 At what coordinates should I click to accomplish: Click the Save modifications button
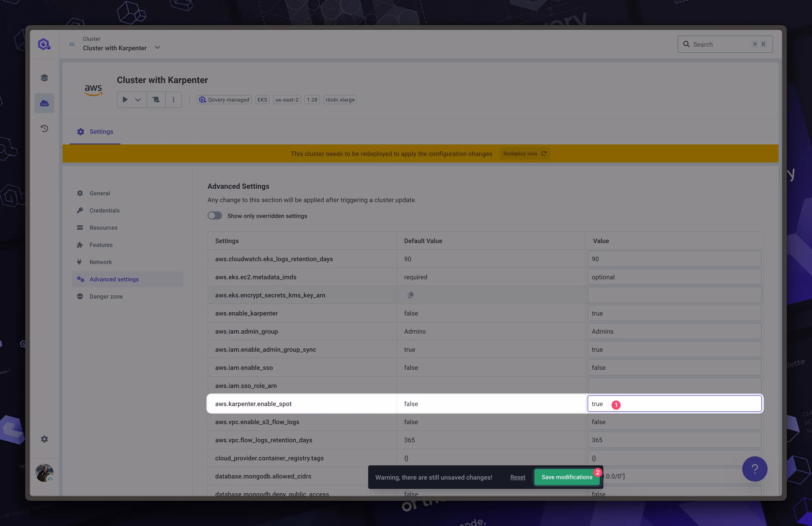[566, 477]
